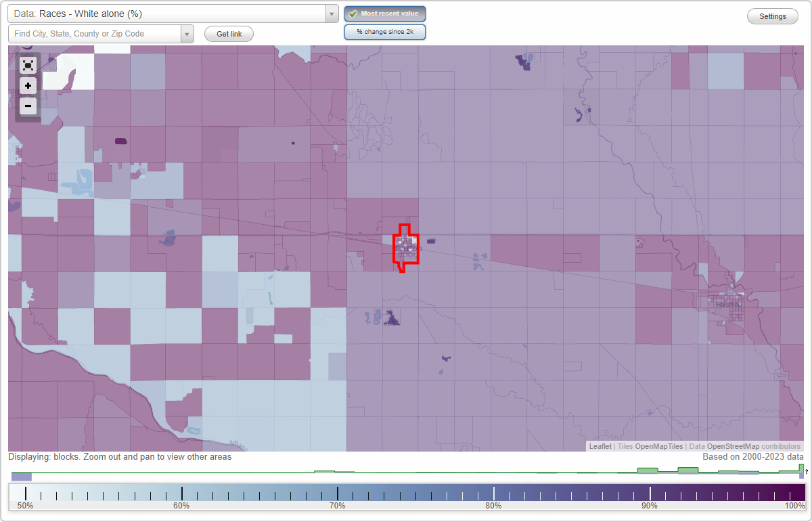Click the fit-map-to-extent icon
812x522 pixels.
(28, 65)
